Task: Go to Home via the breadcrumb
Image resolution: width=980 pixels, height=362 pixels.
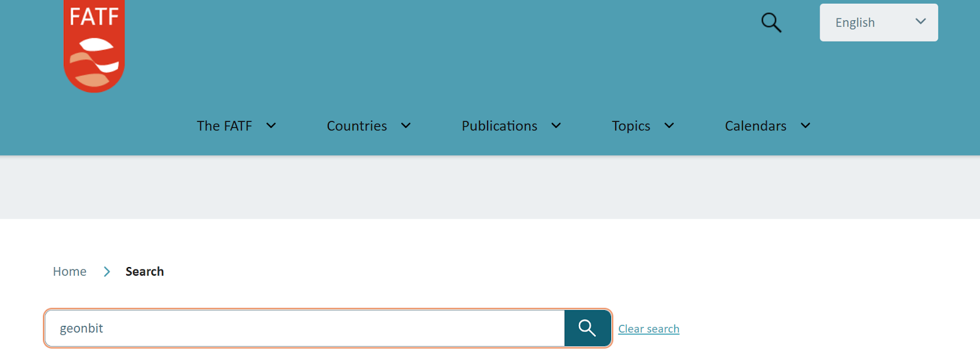Action: 69,271
